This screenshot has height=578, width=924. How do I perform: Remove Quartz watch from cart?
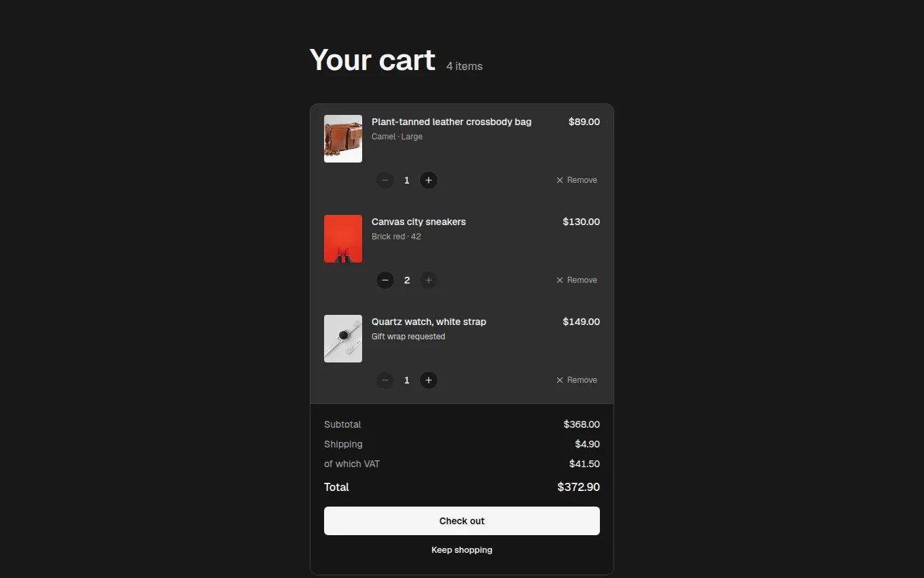click(x=577, y=380)
